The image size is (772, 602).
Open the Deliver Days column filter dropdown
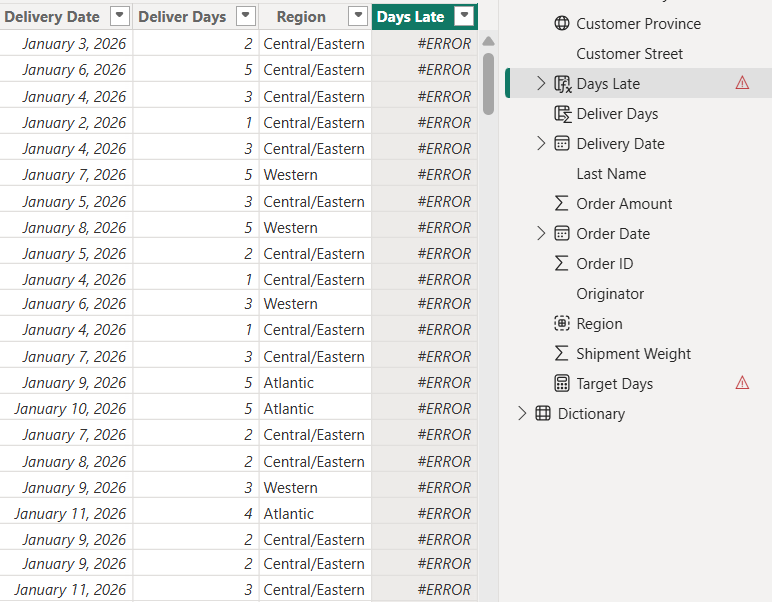point(246,16)
